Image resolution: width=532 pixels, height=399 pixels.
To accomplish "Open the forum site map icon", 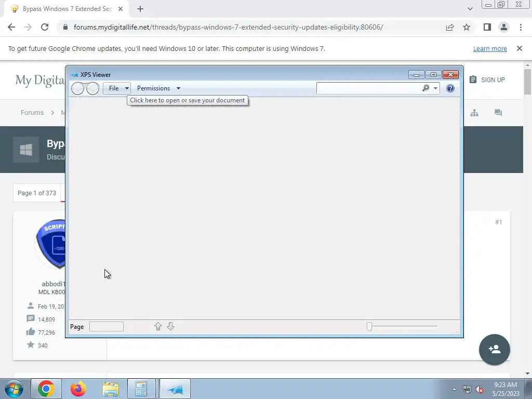I will (474, 113).
